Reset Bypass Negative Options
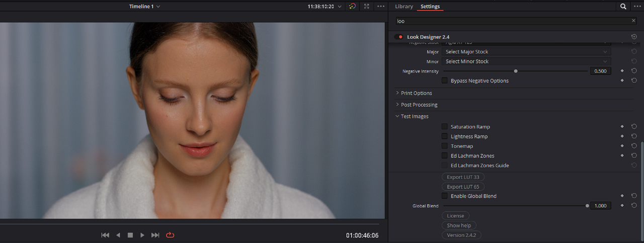Viewport: 644px width, 243px height. pos(634,80)
